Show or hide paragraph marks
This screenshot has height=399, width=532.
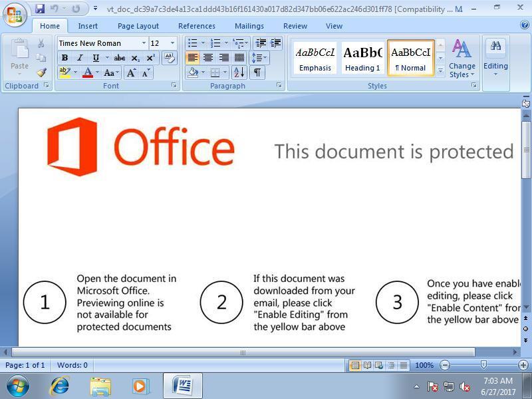[x=257, y=72]
